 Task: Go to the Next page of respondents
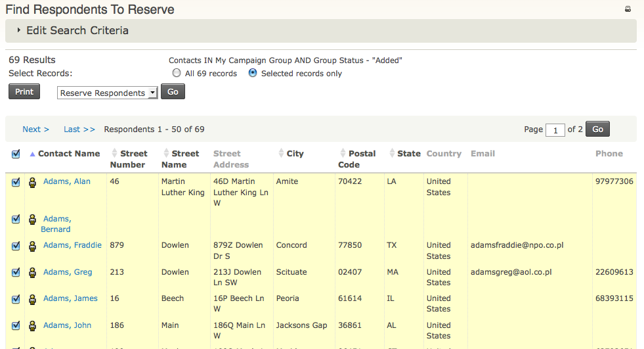click(35, 129)
